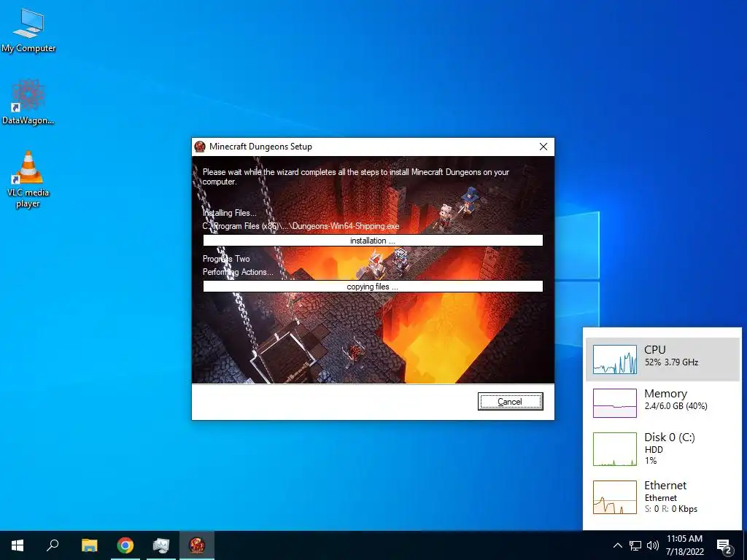Click the "S: 0 R: 0 Kbps" Ethernet value
The height and width of the screenshot is (560, 747).
click(671, 509)
